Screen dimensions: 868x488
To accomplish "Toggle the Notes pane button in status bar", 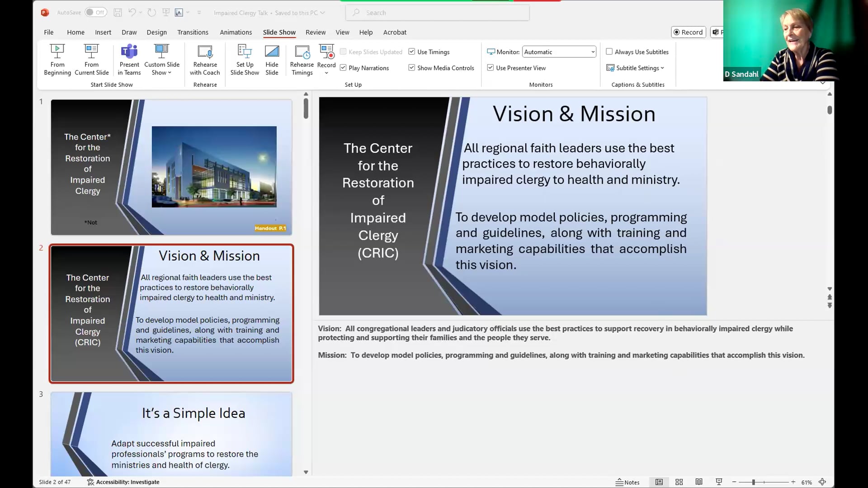I will coord(627,482).
